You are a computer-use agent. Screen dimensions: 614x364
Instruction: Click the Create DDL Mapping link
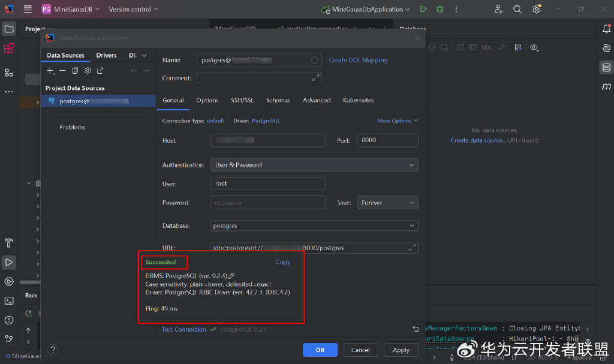point(358,60)
